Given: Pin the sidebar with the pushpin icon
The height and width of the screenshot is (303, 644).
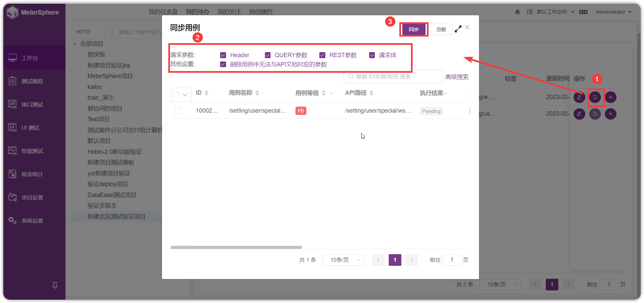Looking at the screenshot, I should point(55,285).
